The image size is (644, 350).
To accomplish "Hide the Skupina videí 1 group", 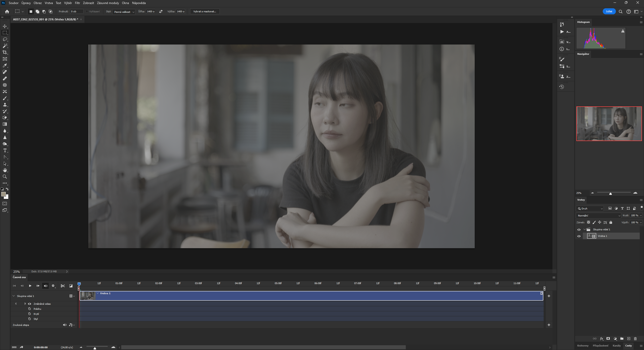I will [579, 230].
